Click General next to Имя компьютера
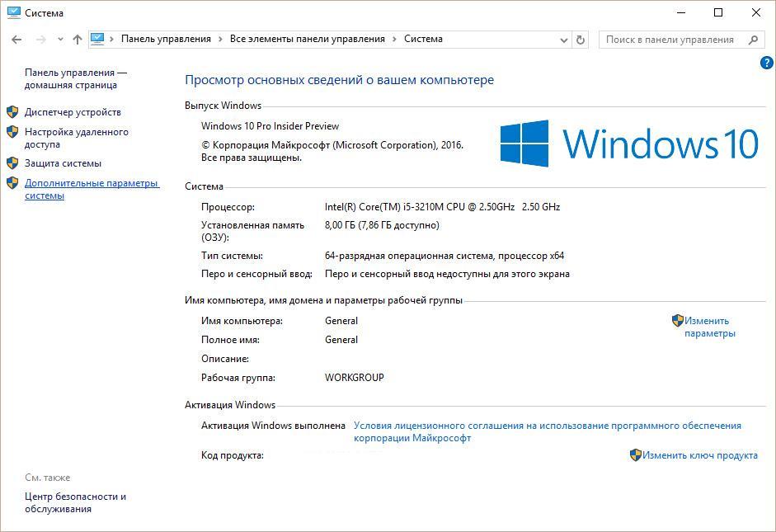The image size is (776, 532). click(341, 321)
